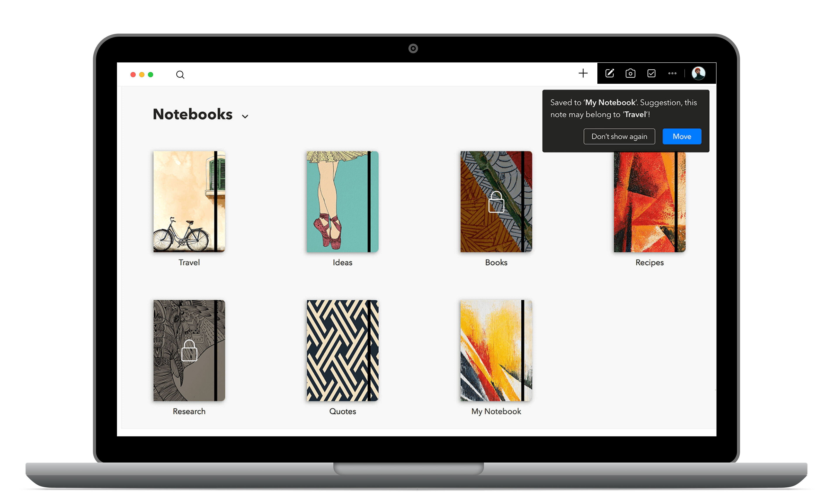Open the locked Books notebook cover
833x504 pixels.
pyautogui.click(x=496, y=201)
